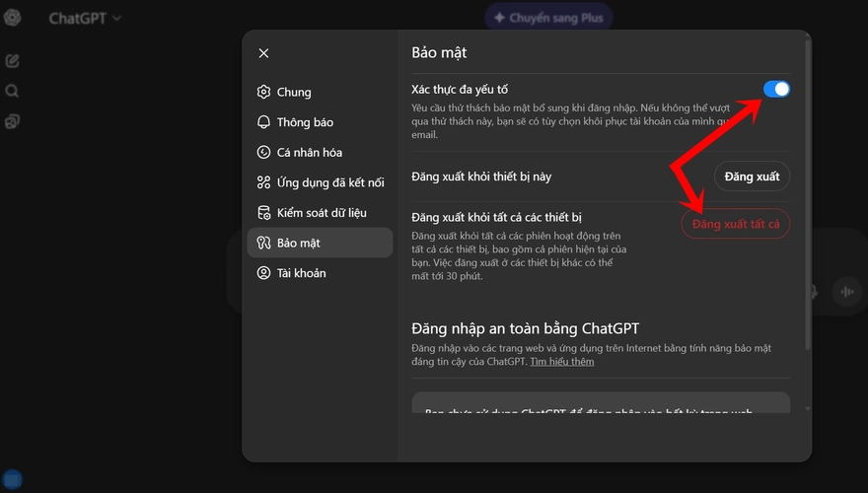Toggle Xác thực đa yếu tố switch
This screenshot has height=493, width=868.
click(x=776, y=89)
